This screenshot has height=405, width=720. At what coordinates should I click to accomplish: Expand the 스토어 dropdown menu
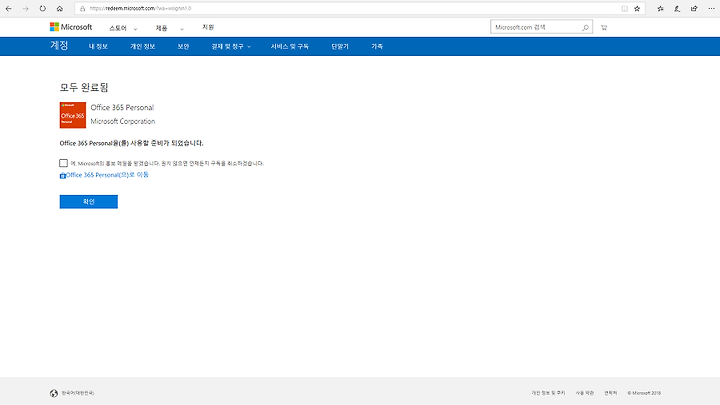tap(123, 28)
